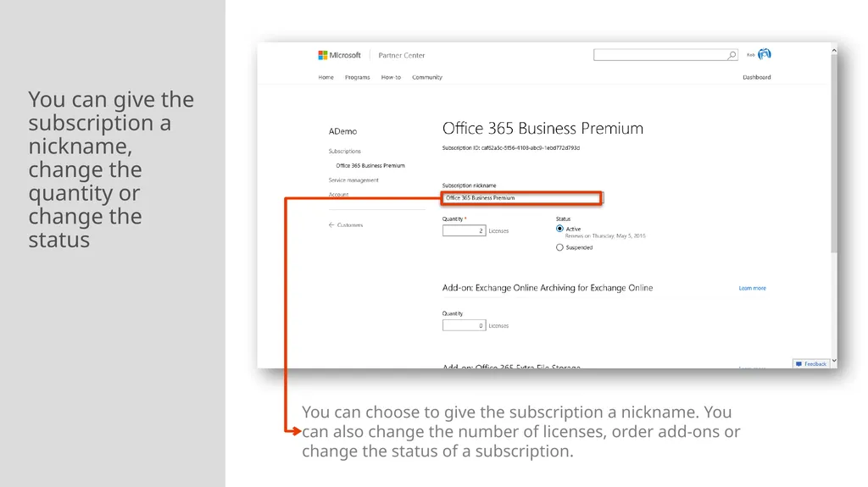868x487 pixels.
Task: Click the Microsoft logo in the header
Action: [x=339, y=55]
